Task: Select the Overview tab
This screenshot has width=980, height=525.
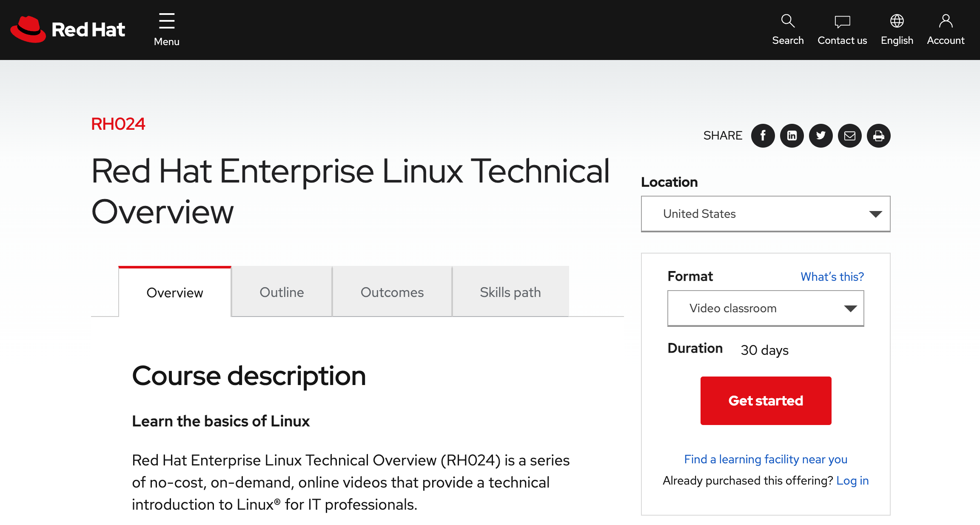Action: 175,292
